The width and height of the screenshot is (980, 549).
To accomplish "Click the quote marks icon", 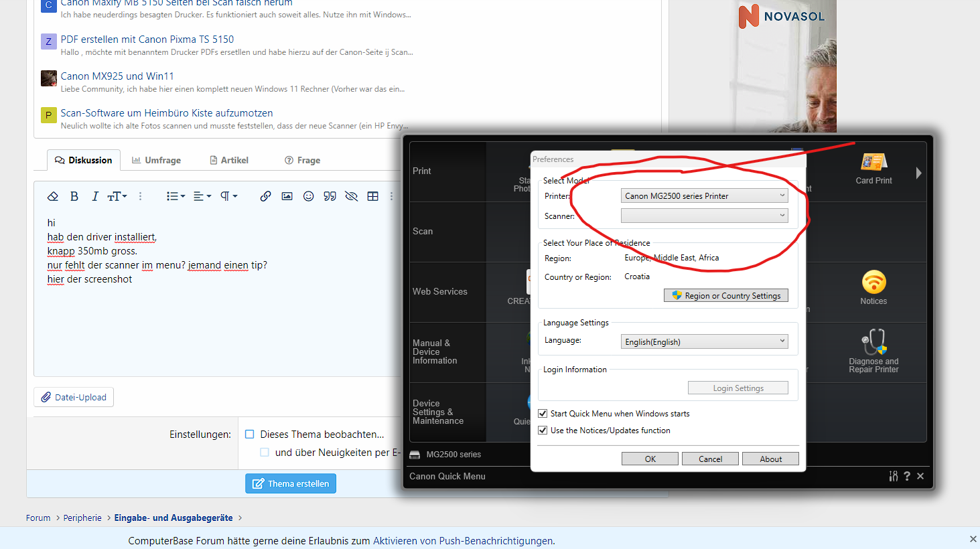I will (330, 196).
